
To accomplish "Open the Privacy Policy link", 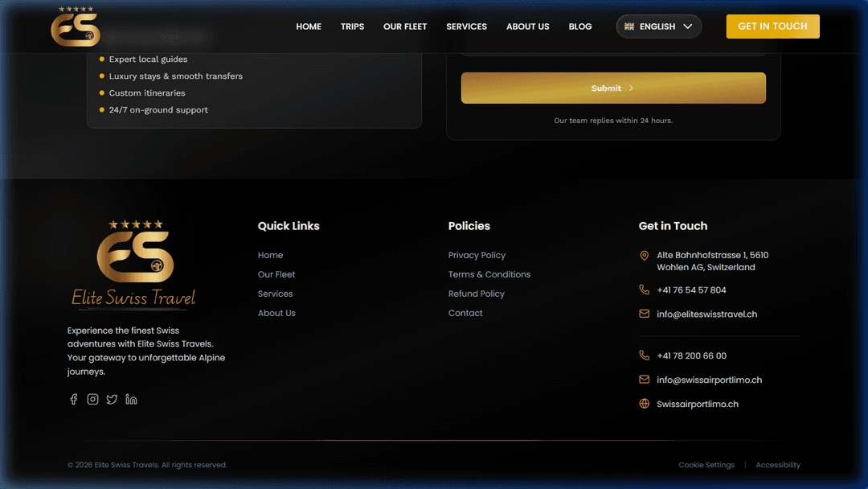I will pyautogui.click(x=477, y=255).
